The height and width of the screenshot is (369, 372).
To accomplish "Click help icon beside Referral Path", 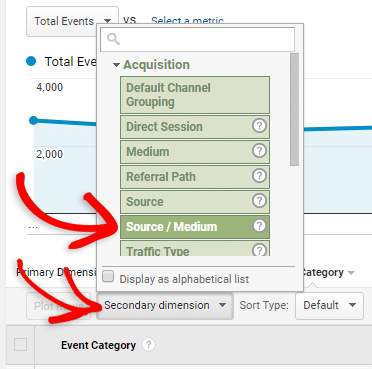I will (x=259, y=176).
